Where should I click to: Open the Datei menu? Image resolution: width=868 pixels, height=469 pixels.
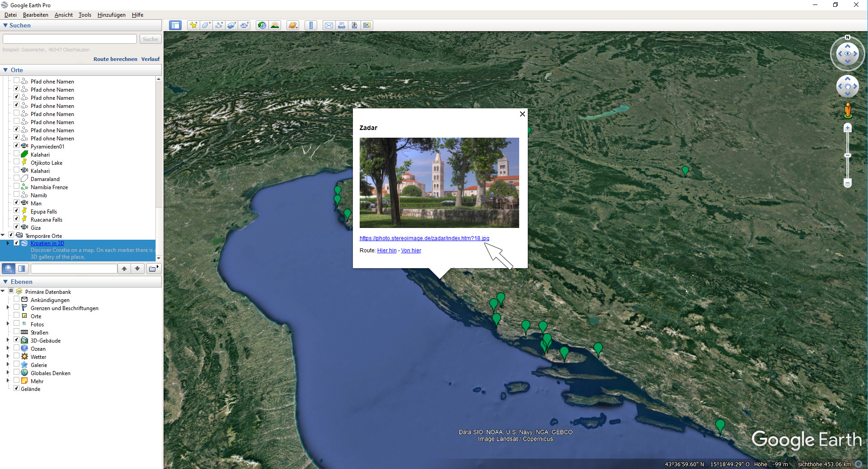click(x=10, y=15)
